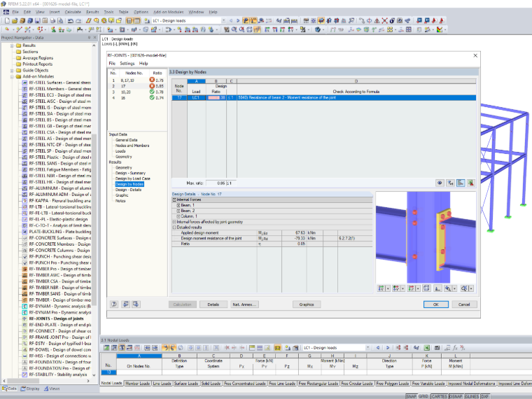Click the Open file folder icon
The height and width of the screenshot is (399, 532).
click(x=15, y=21)
